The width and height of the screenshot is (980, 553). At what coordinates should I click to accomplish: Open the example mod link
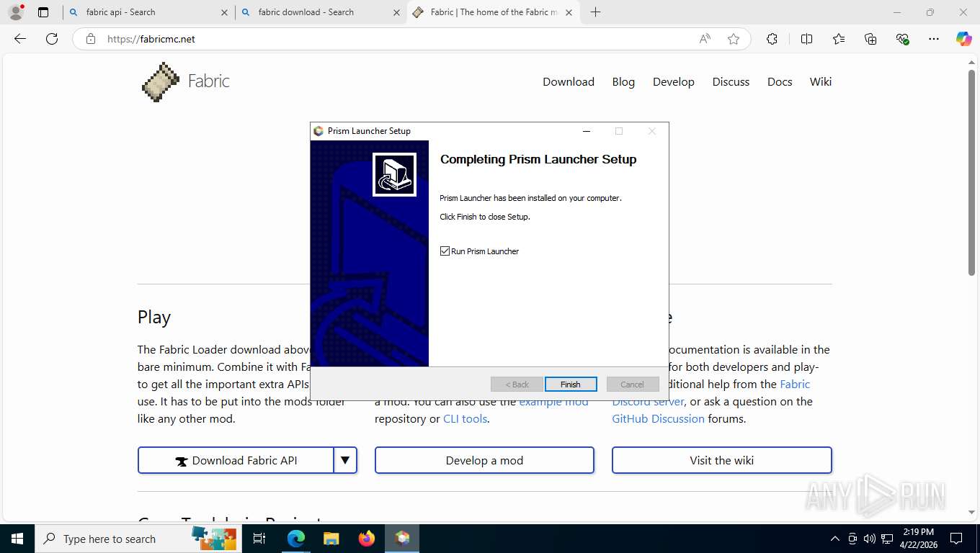click(x=553, y=402)
